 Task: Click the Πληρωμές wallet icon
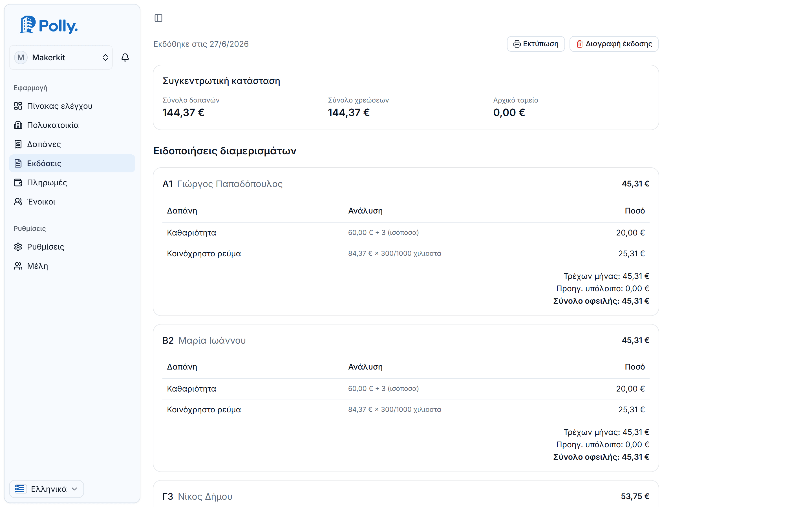18,183
